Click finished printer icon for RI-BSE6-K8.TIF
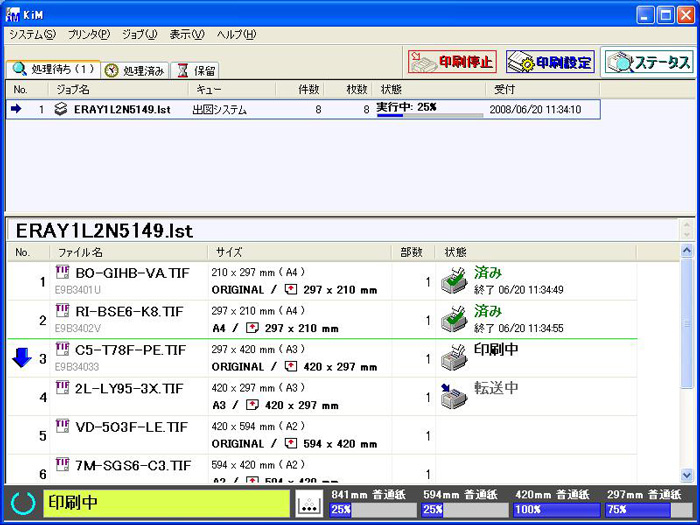 454,319
